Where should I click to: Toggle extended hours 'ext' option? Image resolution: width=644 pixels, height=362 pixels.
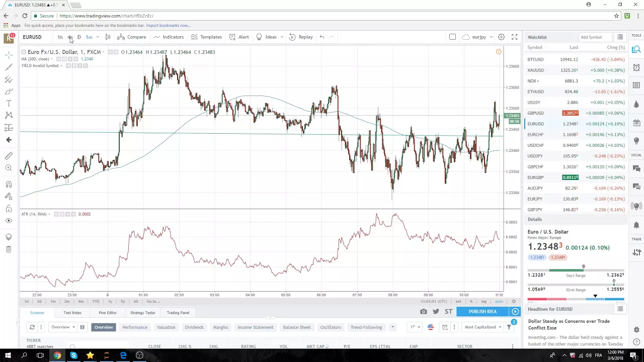click(x=458, y=301)
